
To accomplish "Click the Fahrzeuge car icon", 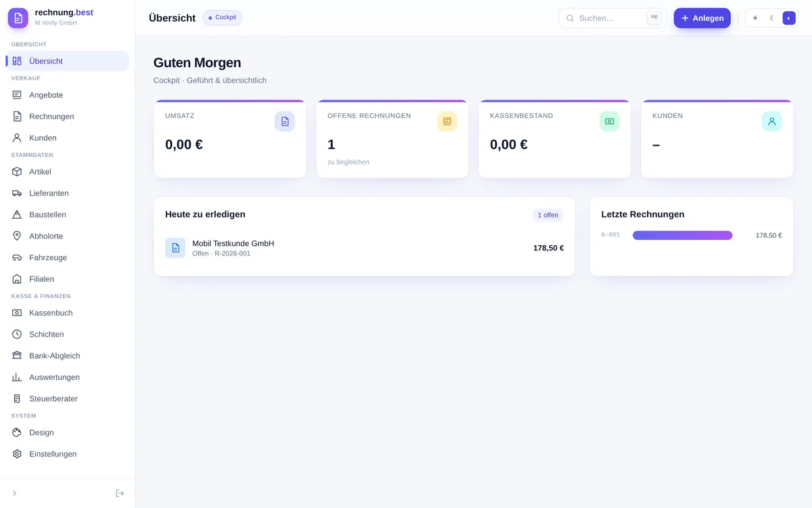I will point(17,257).
